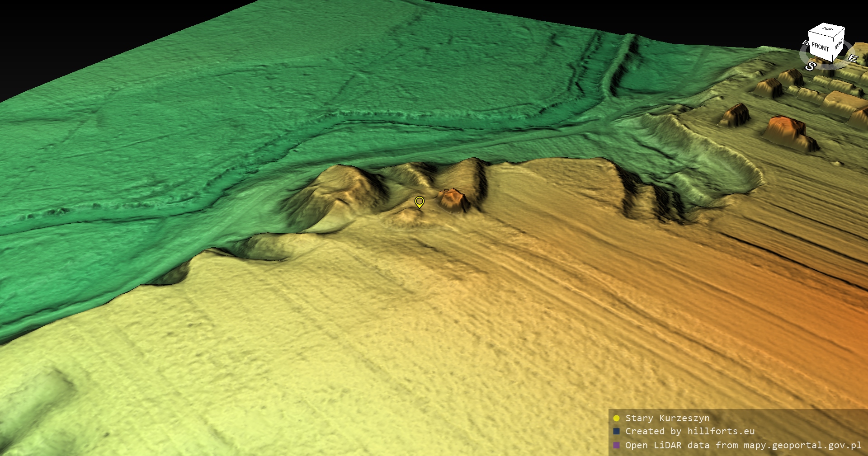The height and width of the screenshot is (456, 868).
Task: Open the LiDAR data source credit
Action: [743, 445]
